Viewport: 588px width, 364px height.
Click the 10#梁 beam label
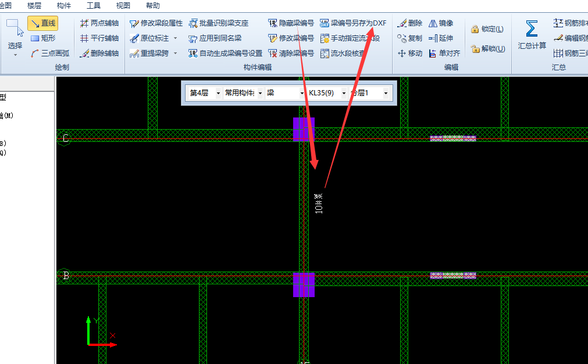click(x=318, y=204)
